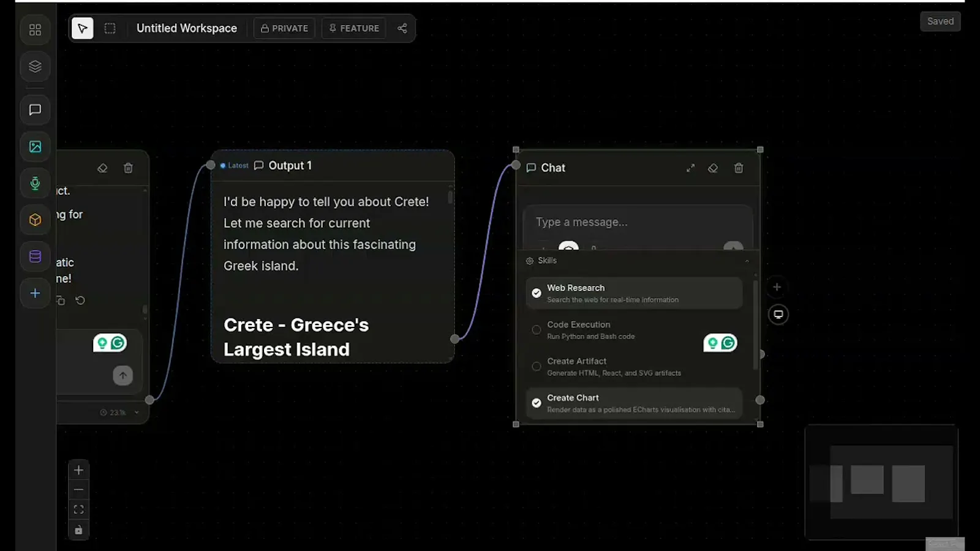Click the share workspace icon
Image resolution: width=980 pixels, height=551 pixels.
402,28
